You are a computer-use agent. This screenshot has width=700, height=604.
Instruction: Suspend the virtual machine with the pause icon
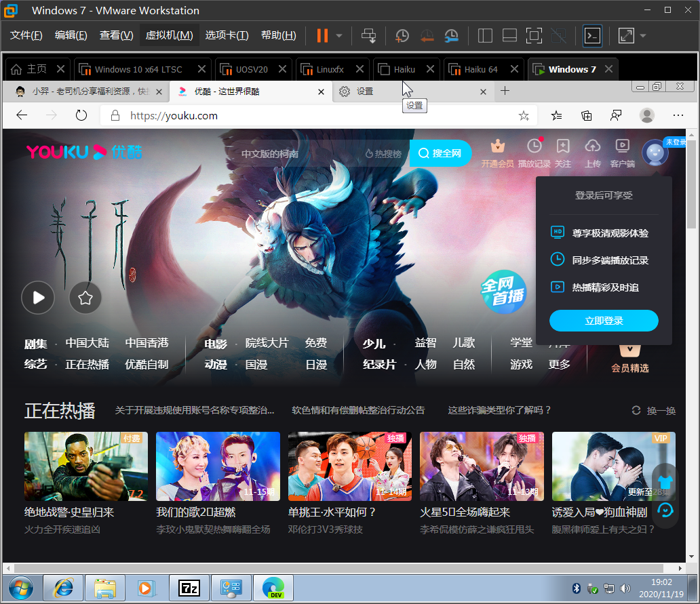click(x=324, y=36)
